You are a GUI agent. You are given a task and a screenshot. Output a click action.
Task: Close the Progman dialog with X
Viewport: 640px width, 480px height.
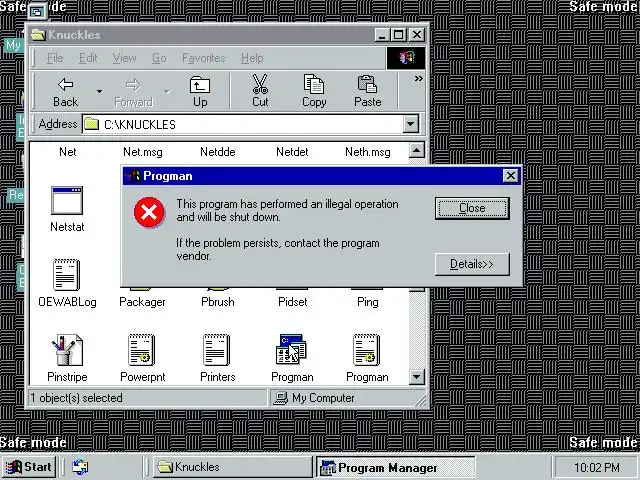(x=511, y=176)
